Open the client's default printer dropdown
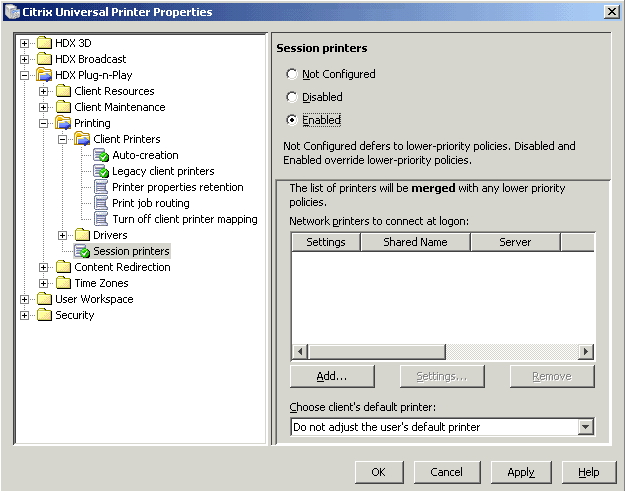 (x=585, y=427)
